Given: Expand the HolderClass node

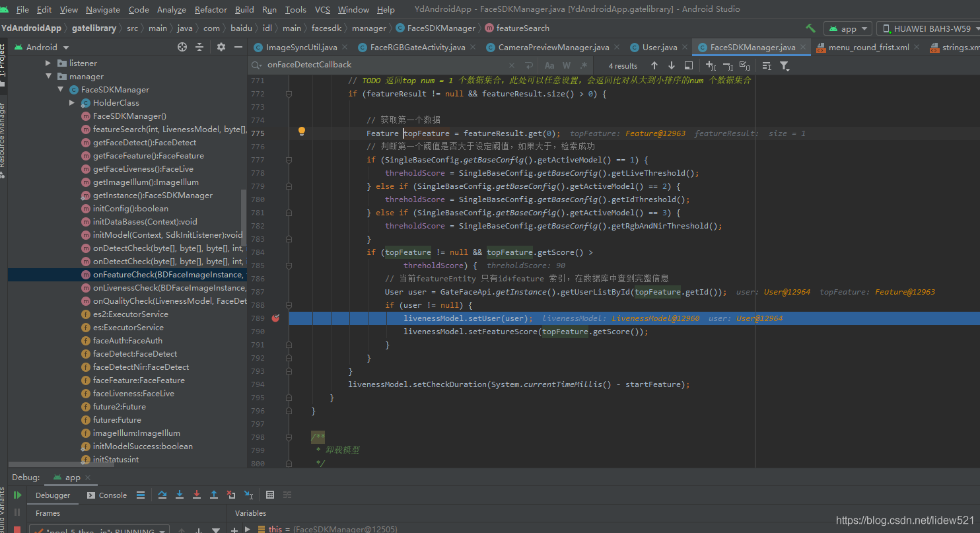Looking at the screenshot, I should click(x=72, y=102).
